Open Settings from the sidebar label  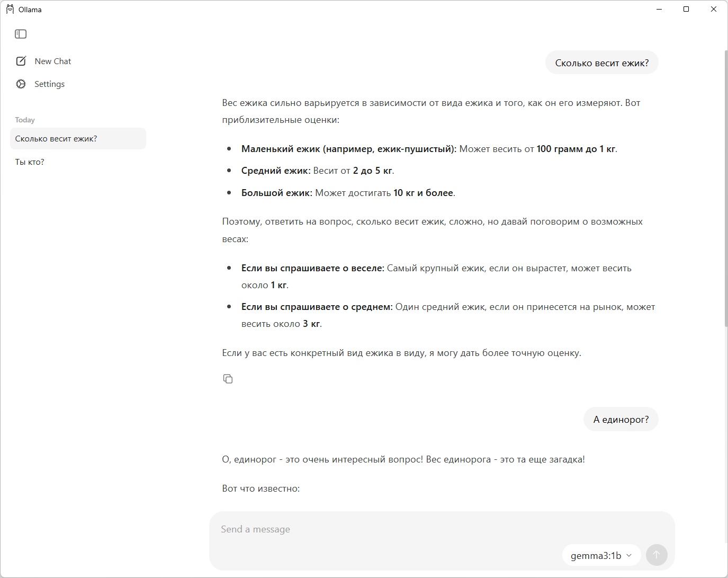point(50,84)
